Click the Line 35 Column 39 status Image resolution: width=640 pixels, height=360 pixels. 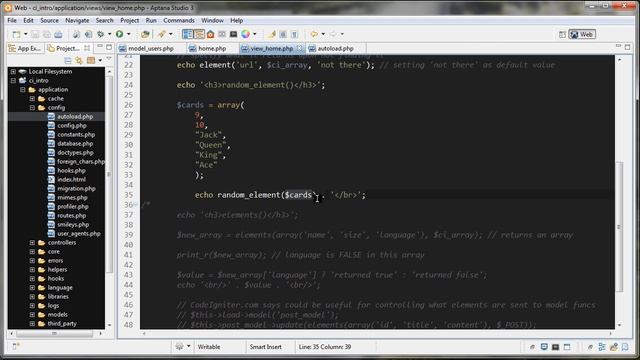pyautogui.click(x=325, y=347)
